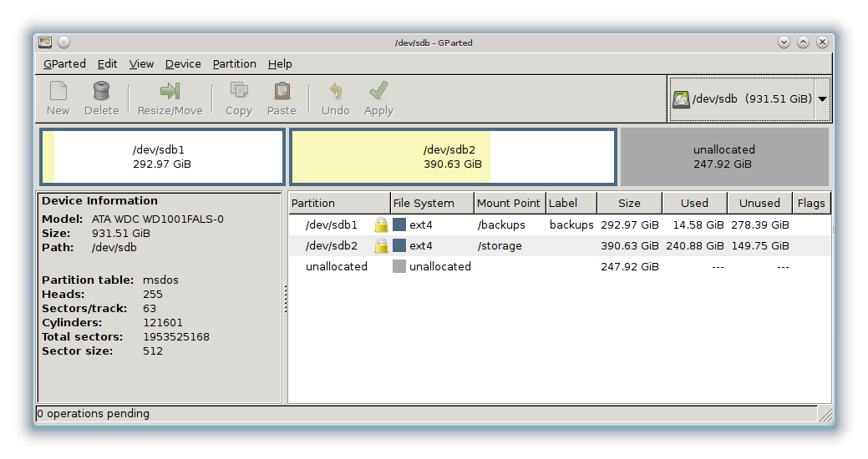Click the ext4 color swatch for /dev/sdb1
This screenshot has height=459, width=868.
[399, 225]
